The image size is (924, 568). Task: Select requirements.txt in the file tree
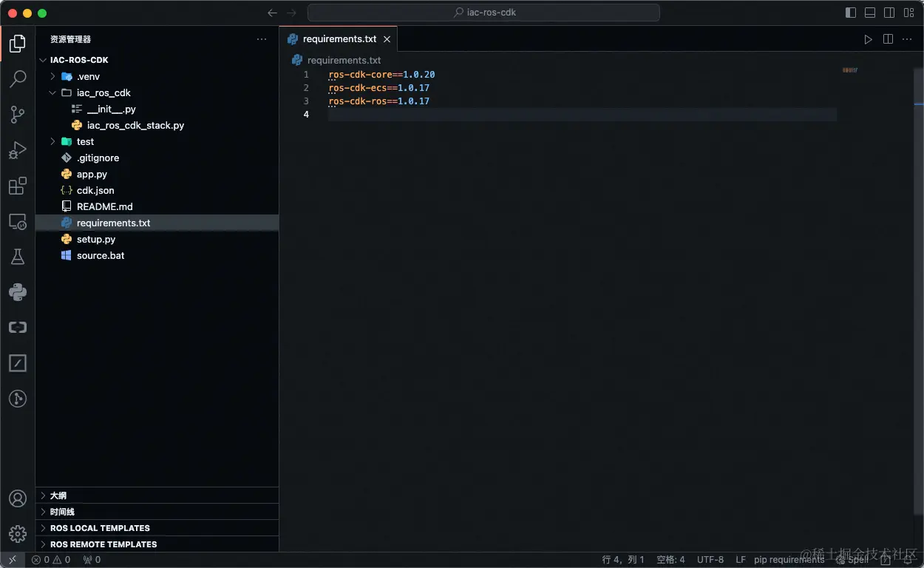157,223
